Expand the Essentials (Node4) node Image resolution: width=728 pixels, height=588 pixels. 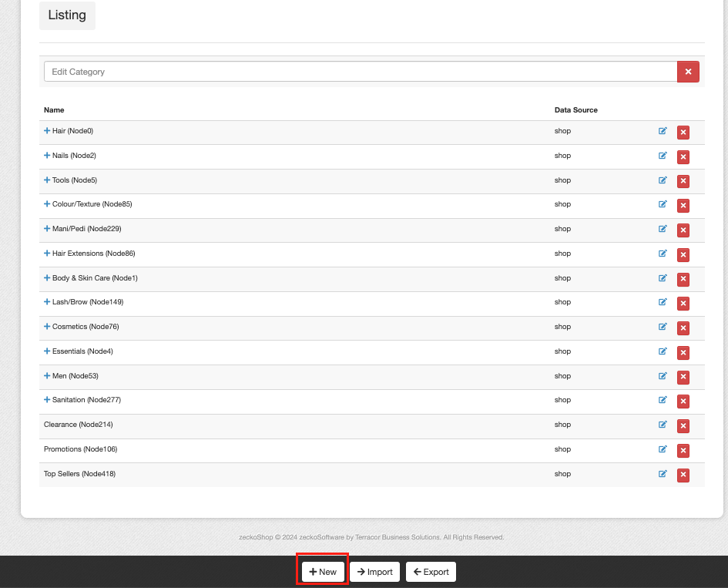click(x=47, y=351)
